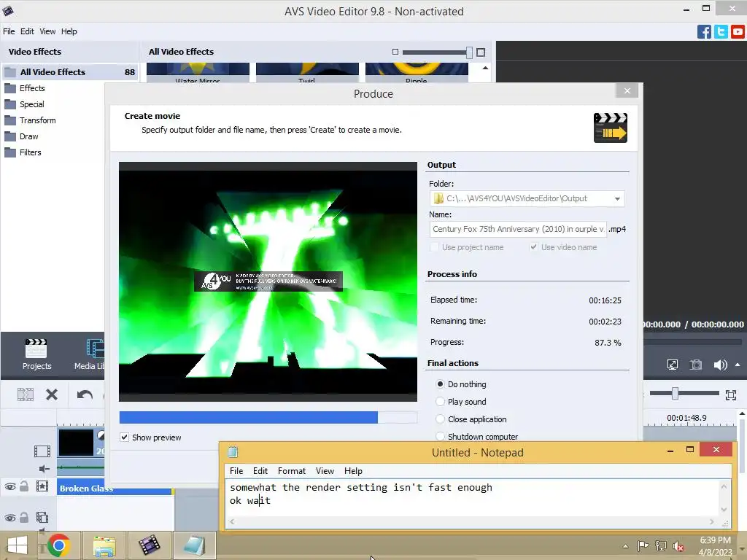Open Chrome from the taskbar

tap(59, 545)
